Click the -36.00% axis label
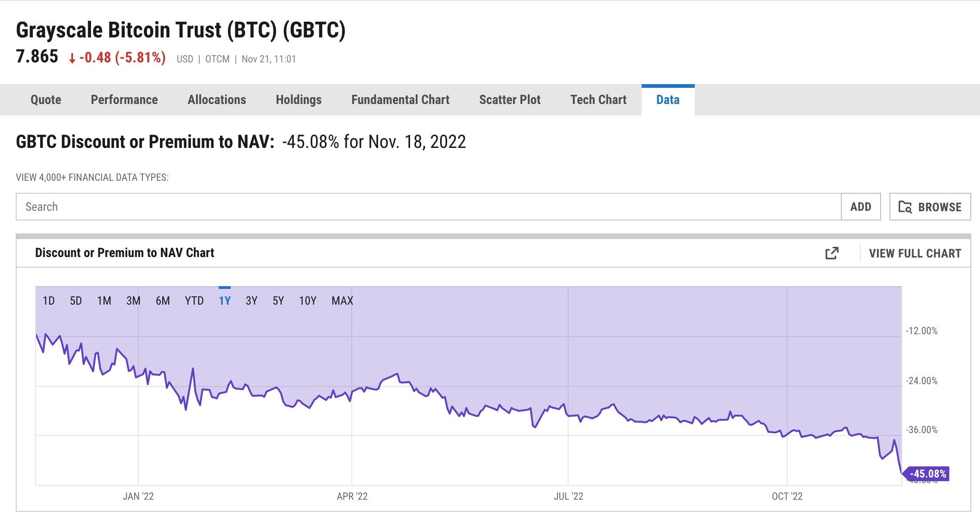 pos(922,430)
